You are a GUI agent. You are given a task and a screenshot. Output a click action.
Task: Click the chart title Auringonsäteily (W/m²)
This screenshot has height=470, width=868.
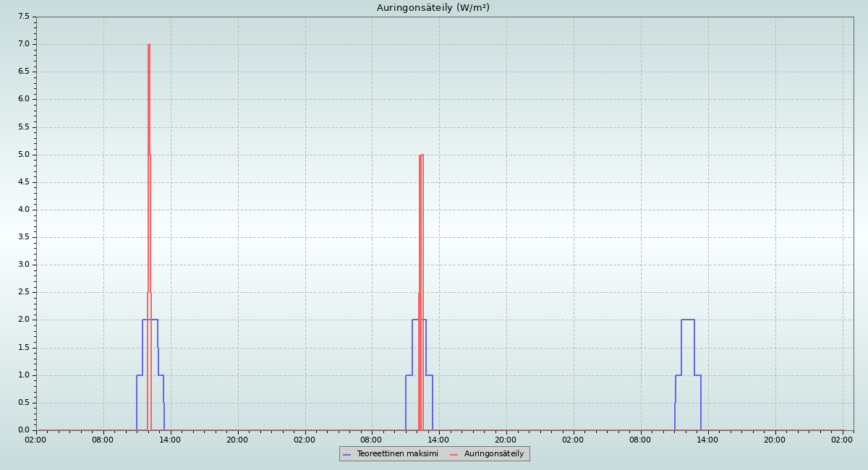coord(433,8)
